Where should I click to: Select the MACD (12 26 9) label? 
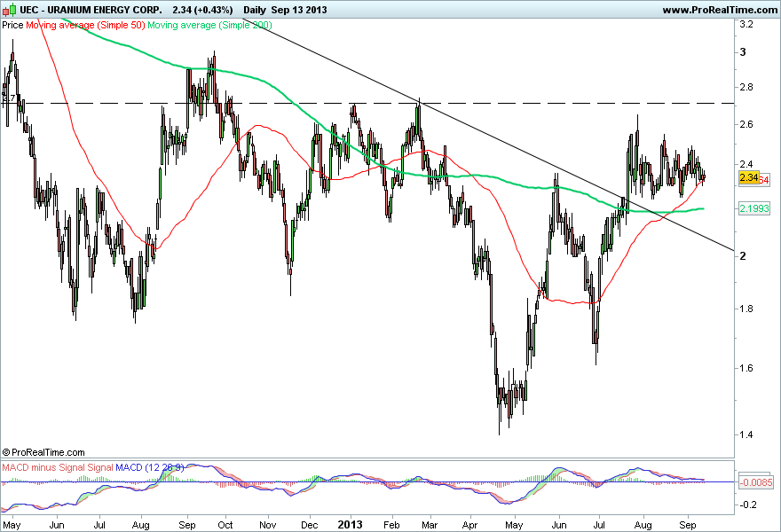click(x=150, y=467)
